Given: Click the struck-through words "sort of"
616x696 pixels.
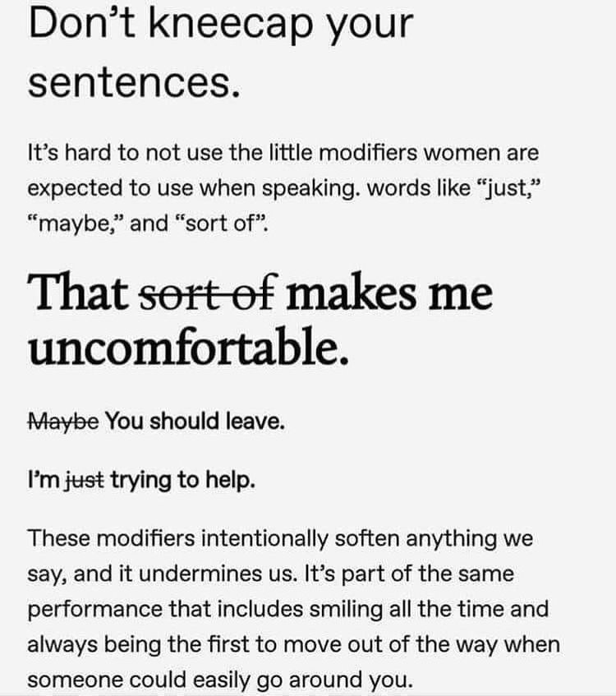Looking at the screenshot, I should pos(209,293).
